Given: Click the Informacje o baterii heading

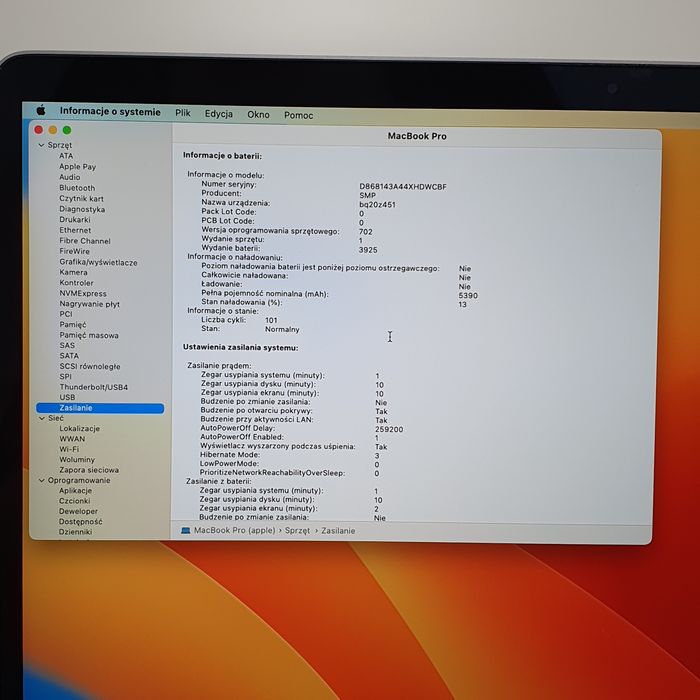Looking at the screenshot, I should pyautogui.click(x=222, y=156).
